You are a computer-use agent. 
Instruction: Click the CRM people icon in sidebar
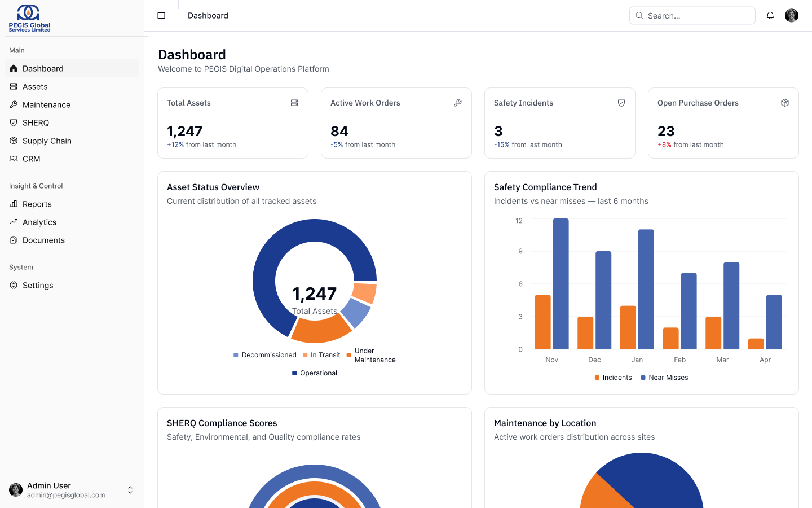pyautogui.click(x=14, y=159)
